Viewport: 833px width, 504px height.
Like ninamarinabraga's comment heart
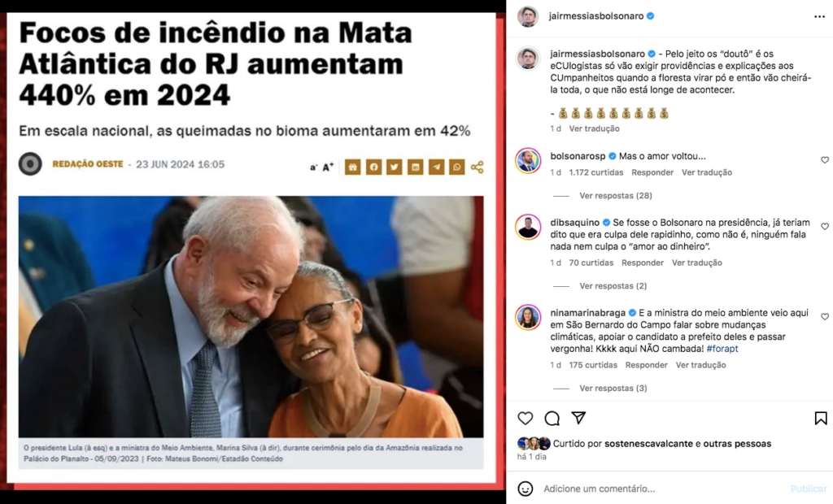825,316
